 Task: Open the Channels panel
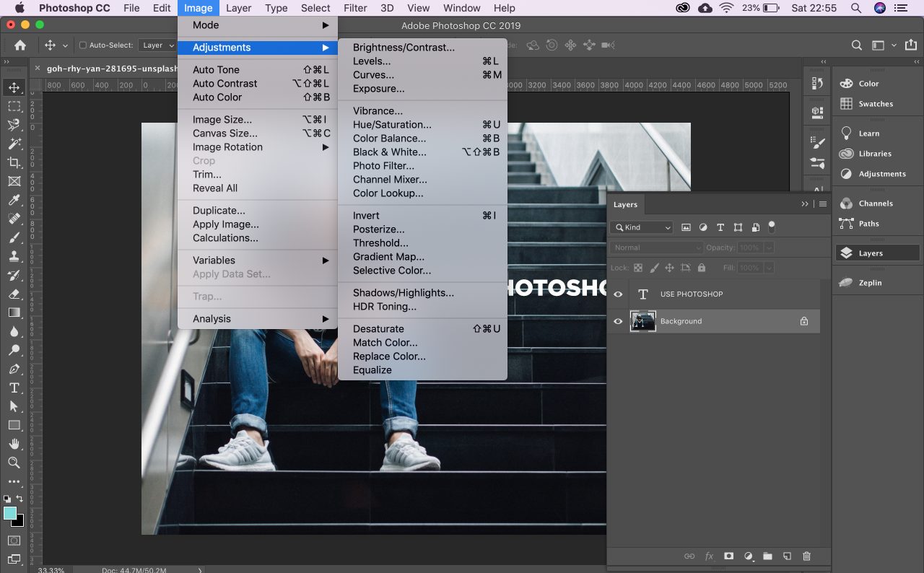(x=875, y=204)
